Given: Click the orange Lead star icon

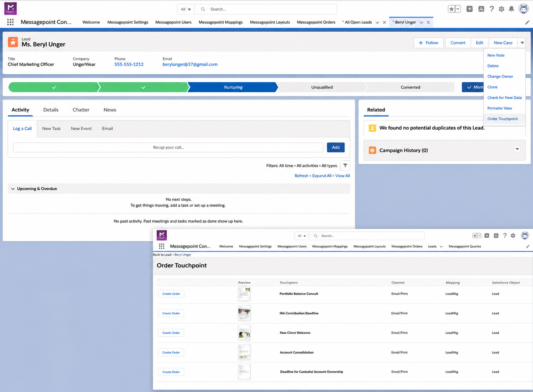Looking at the screenshot, I should click(x=13, y=42).
